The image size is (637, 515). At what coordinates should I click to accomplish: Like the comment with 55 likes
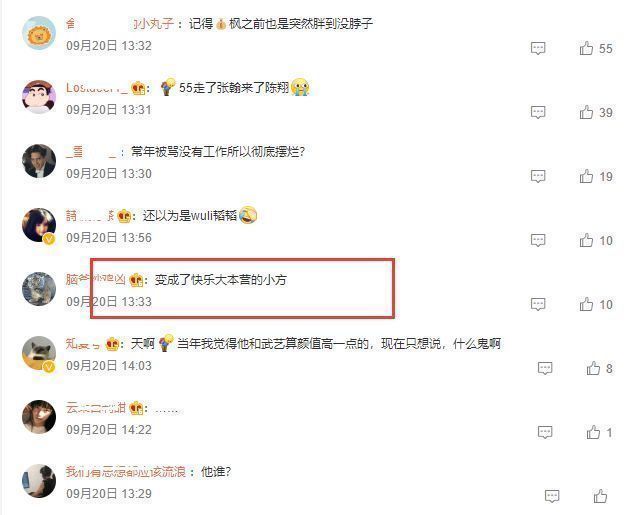(586, 48)
